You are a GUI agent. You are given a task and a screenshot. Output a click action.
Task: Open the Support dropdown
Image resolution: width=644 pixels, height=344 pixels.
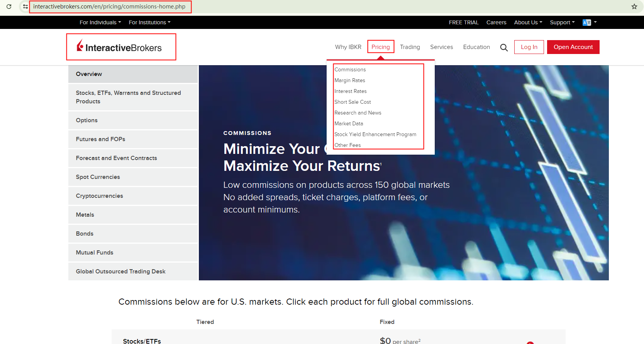point(562,22)
